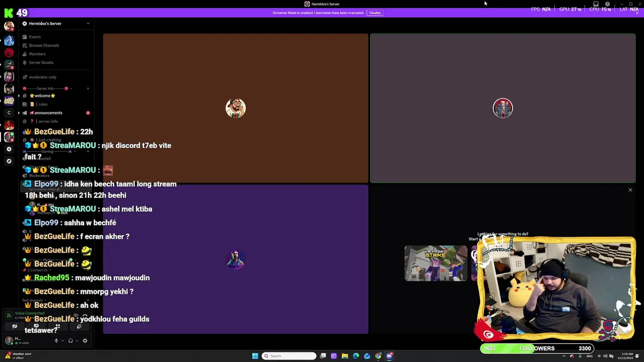Open Discord inbox icon in title bar

pyautogui.click(x=596, y=4)
